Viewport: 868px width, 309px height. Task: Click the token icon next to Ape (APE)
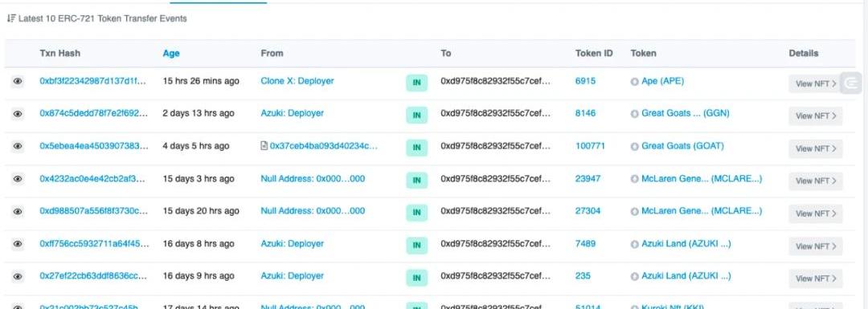coord(634,81)
